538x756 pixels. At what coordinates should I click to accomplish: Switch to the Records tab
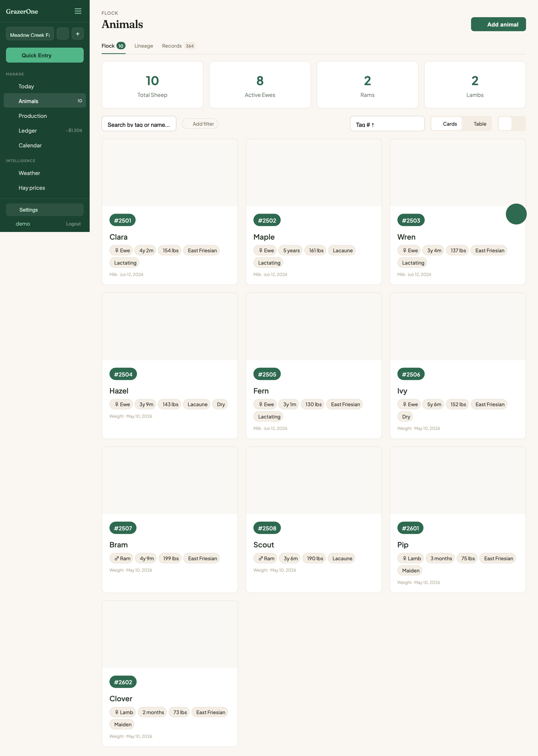[179, 46]
